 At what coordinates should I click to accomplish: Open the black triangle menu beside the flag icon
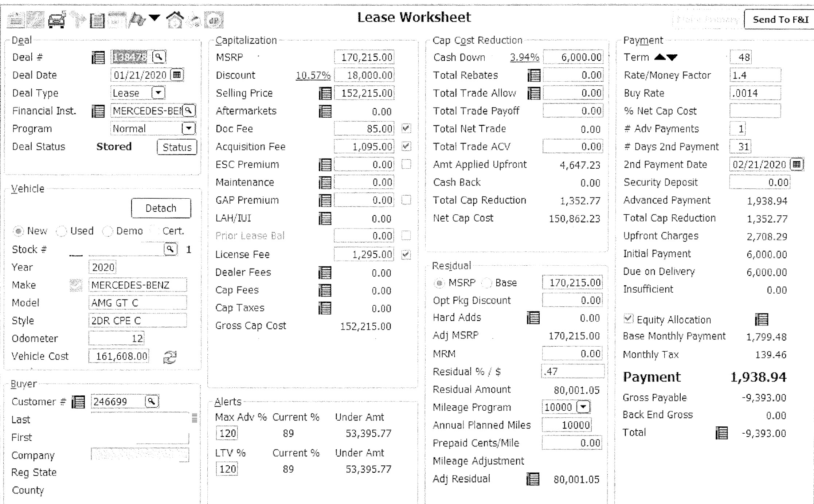pyautogui.click(x=154, y=17)
